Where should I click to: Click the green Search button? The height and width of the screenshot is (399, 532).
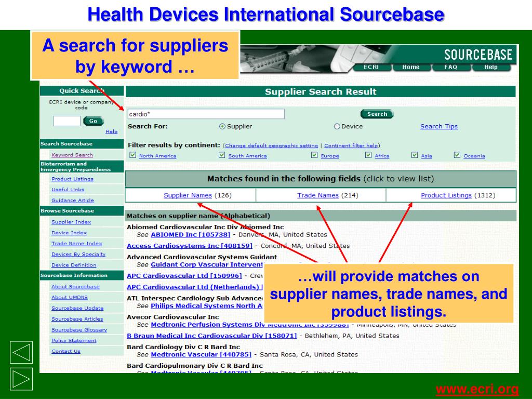click(377, 114)
